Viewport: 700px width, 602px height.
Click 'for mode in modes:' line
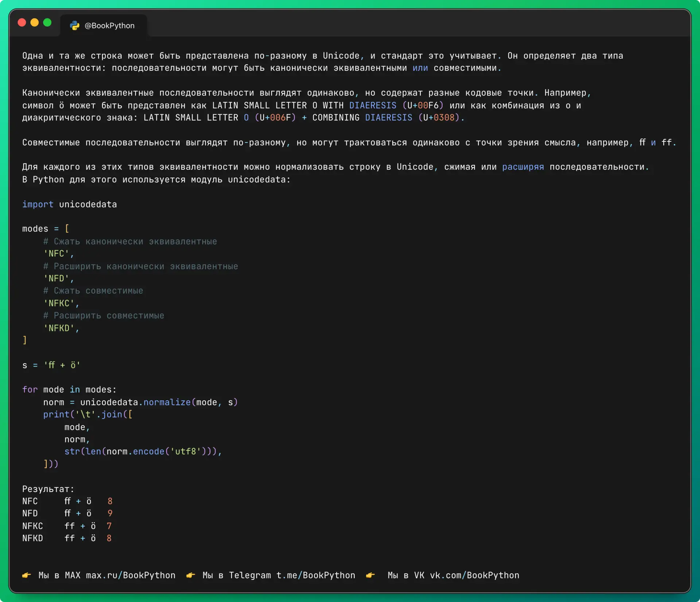pyautogui.click(x=69, y=390)
